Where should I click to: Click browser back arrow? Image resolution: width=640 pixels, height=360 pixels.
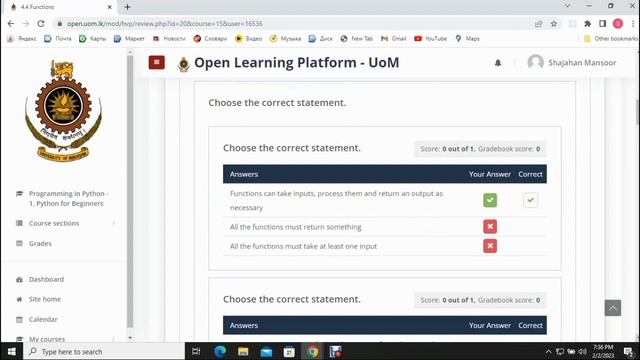pyautogui.click(x=11, y=24)
